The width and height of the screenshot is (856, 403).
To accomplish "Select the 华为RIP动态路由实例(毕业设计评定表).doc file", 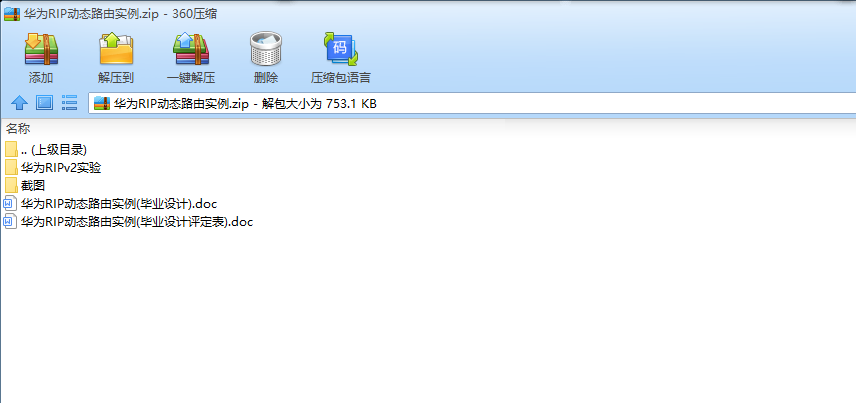I will [x=128, y=222].
